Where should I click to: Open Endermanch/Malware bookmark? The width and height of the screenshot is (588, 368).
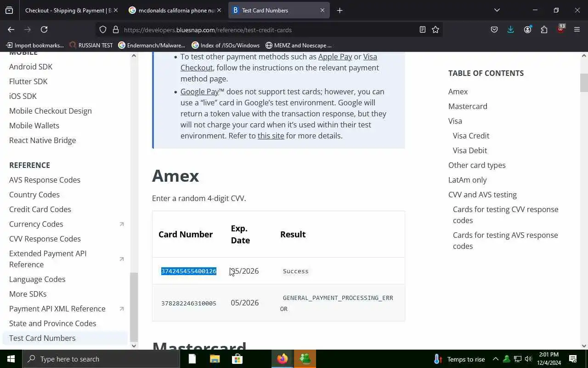152,45
